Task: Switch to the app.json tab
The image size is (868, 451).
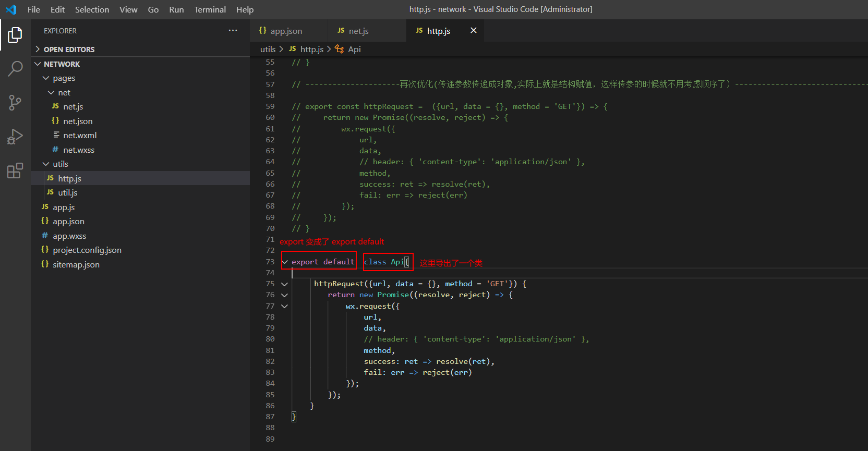Action: pos(289,31)
